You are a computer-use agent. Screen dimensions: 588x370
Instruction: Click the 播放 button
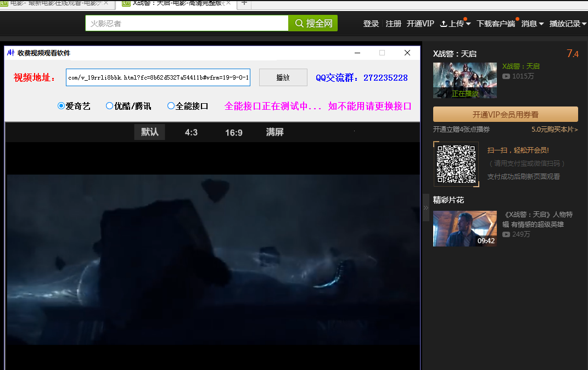[283, 77]
